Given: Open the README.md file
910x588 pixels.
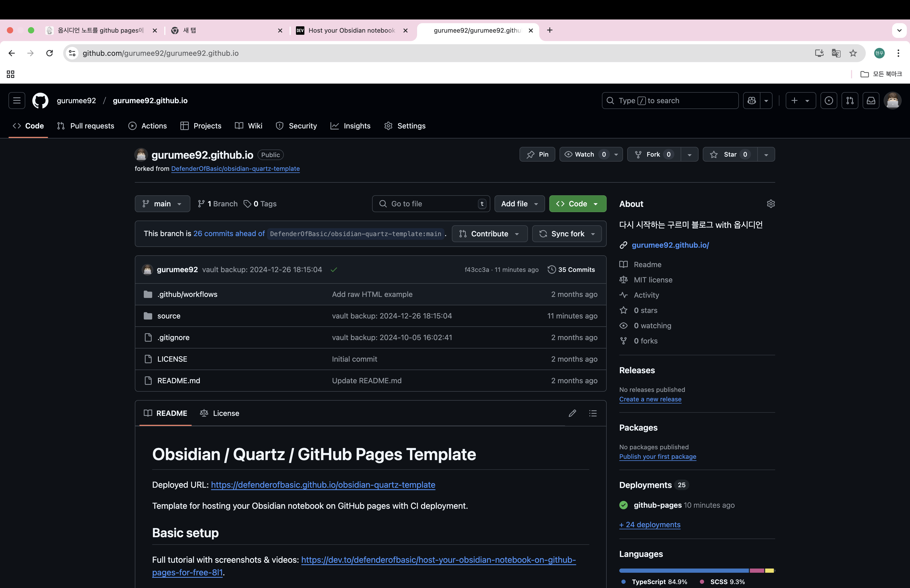Looking at the screenshot, I should [x=178, y=380].
